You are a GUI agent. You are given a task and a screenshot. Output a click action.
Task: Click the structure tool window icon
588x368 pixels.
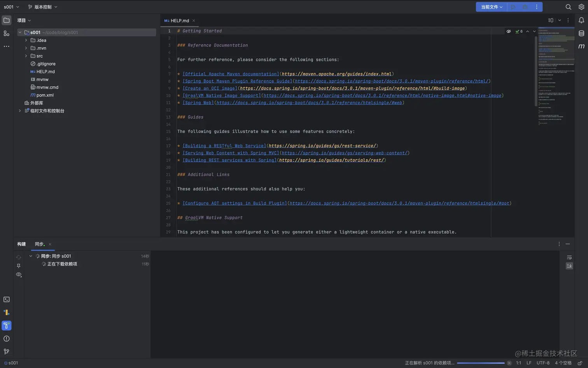[6, 33]
